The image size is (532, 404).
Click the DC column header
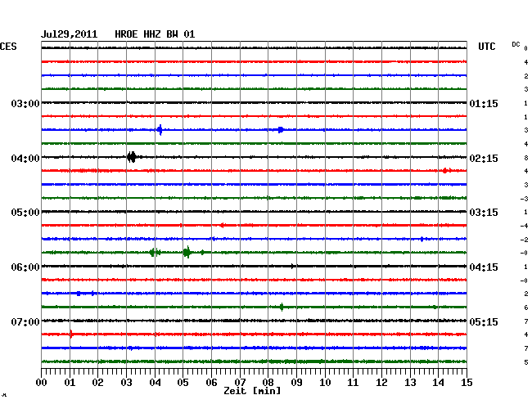516,44
